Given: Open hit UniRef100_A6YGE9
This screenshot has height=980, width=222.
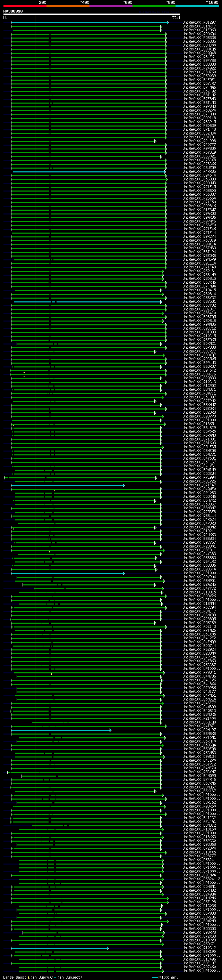Looking at the screenshot, I should tap(199, 152).
